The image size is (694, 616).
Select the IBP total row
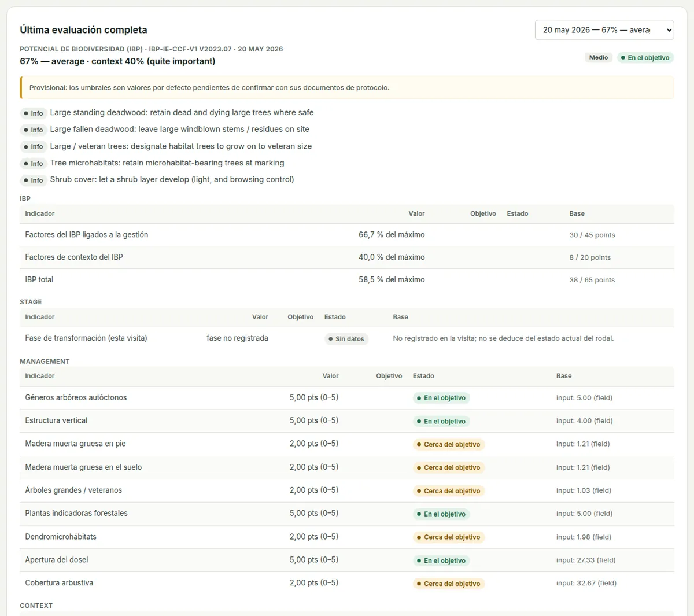click(347, 280)
